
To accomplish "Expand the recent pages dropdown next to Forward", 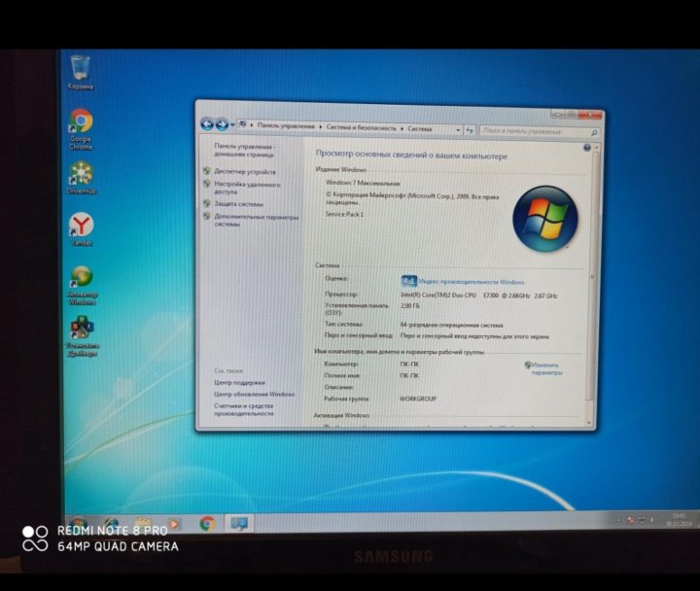I will coord(232,124).
